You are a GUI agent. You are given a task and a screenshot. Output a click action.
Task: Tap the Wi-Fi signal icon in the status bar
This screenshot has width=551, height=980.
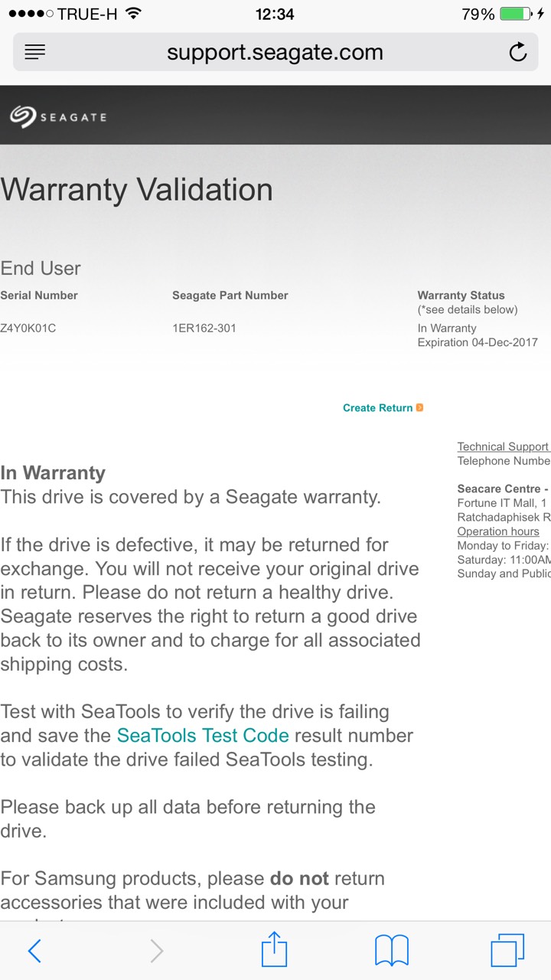click(x=133, y=14)
